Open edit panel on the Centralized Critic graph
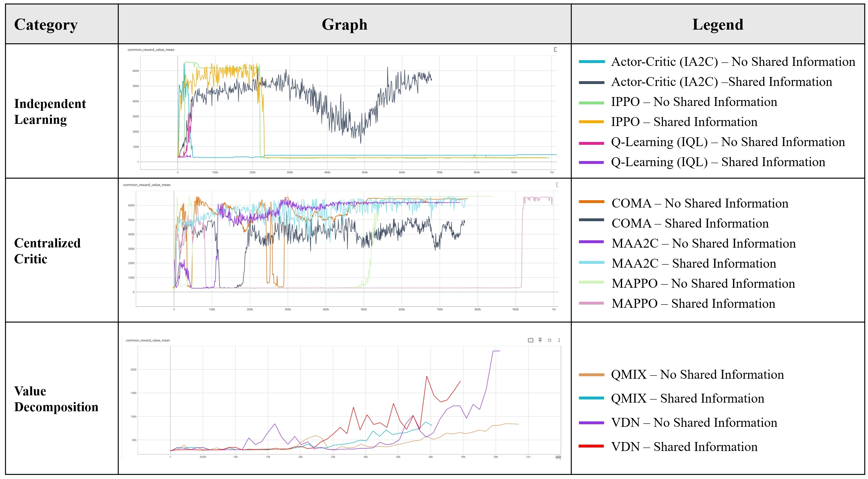868x479 pixels. [x=558, y=185]
